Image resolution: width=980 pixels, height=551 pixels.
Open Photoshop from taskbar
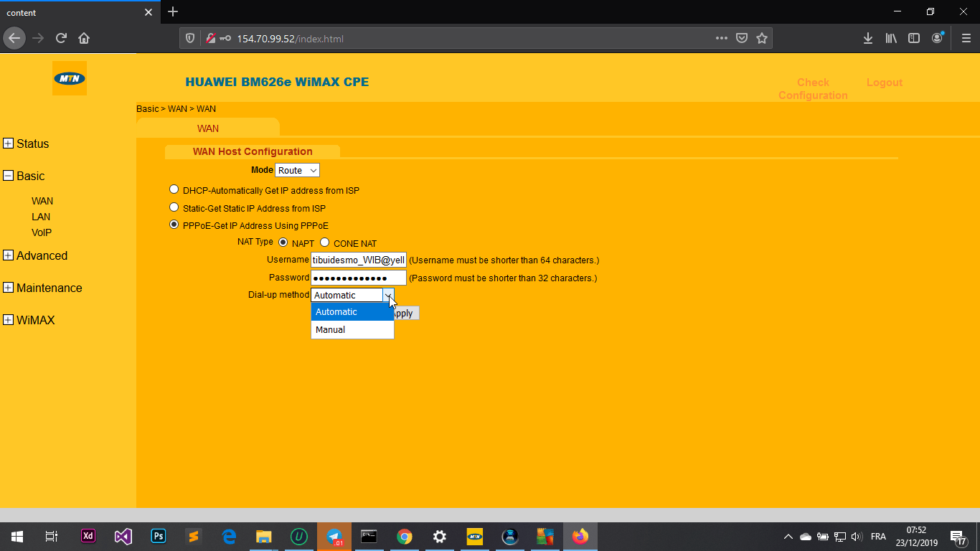pos(159,536)
